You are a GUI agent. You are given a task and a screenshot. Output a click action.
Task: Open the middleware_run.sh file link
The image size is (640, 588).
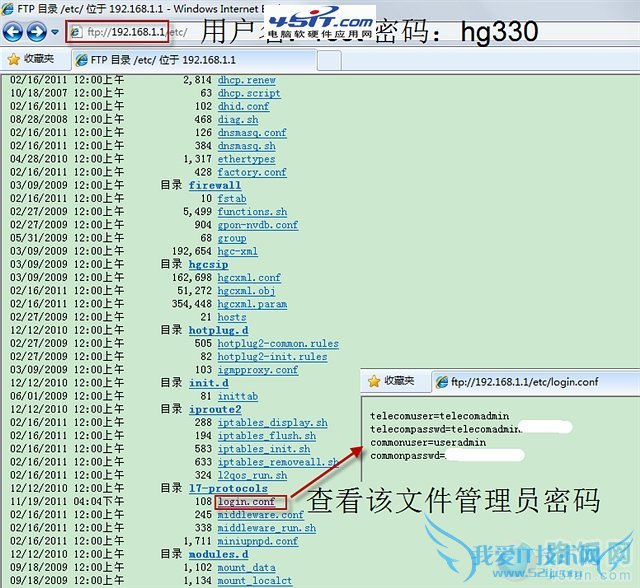tap(267, 528)
